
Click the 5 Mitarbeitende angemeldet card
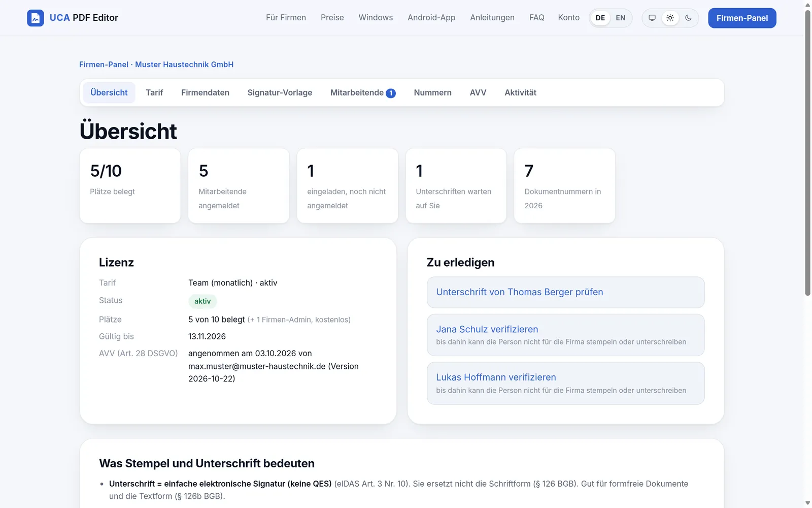coord(239,185)
